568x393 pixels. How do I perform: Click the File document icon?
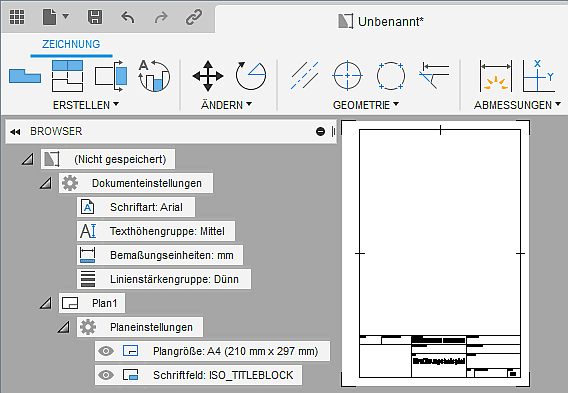pyautogui.click(x=50, y=17)
